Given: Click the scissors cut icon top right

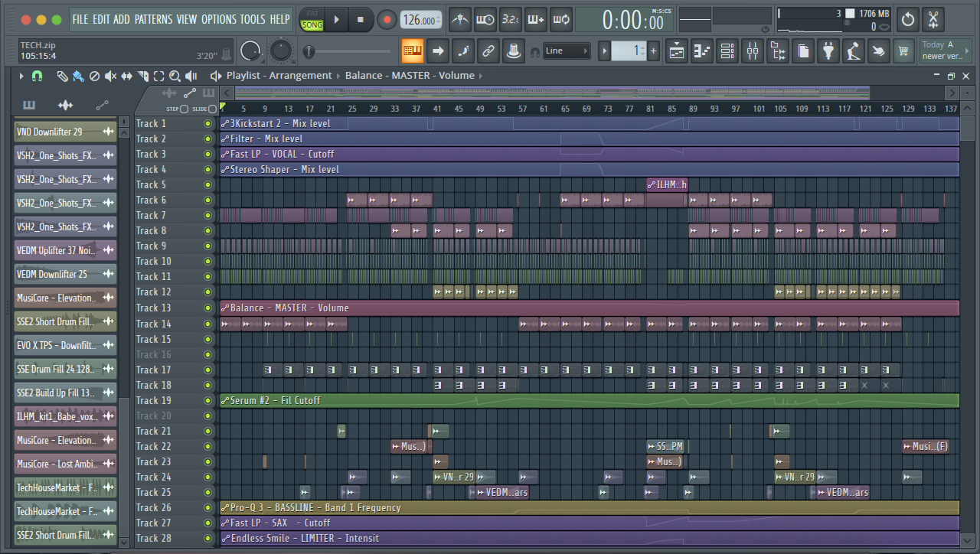Looking at the screenshot, I should 934,19.
